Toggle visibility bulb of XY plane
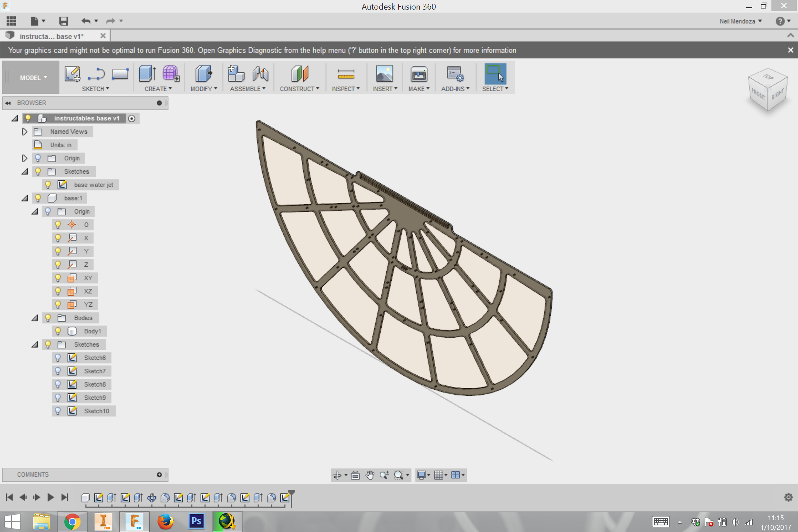This screenshot has height=532, width=798. coord(58,278)
